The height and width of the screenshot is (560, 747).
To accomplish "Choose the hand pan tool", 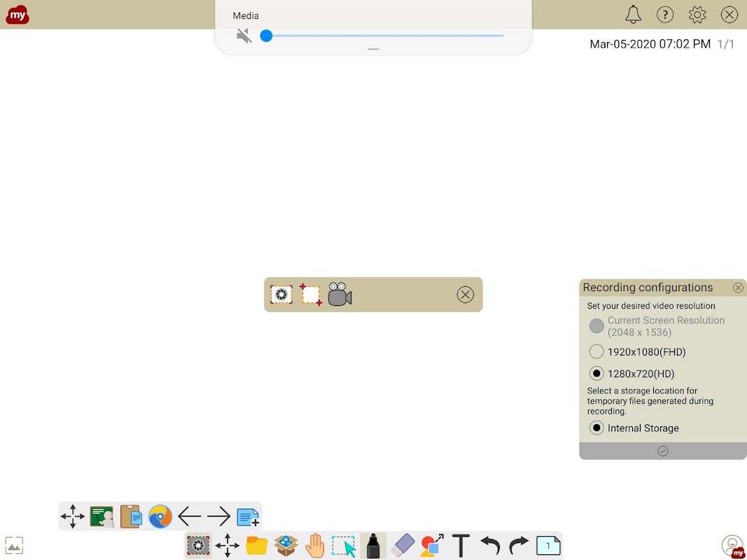I will (x=315, y=546).
